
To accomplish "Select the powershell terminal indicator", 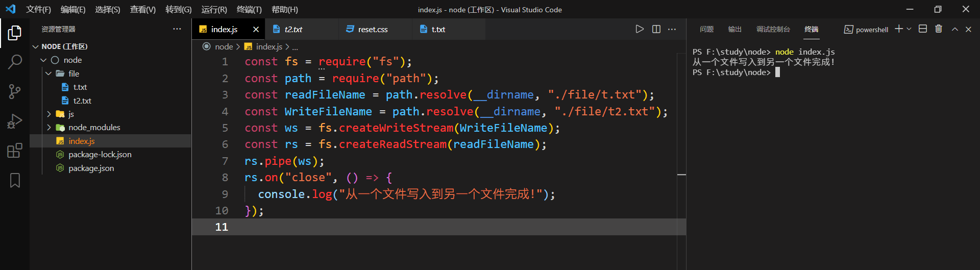I will pyautogui.click(x=866, y=30).
